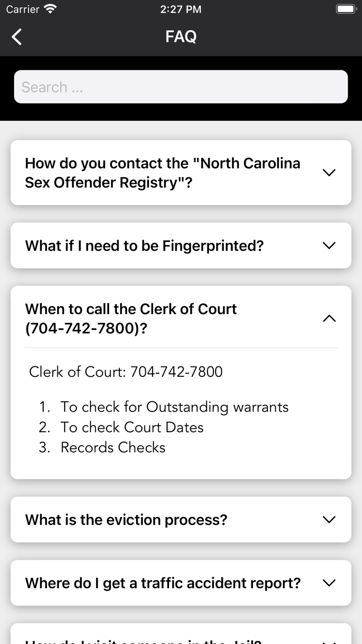Tap 'Records Checks' in the answer list
This screenshot has width=362, height=644.
pyautogui.click(x=113, y=447)
